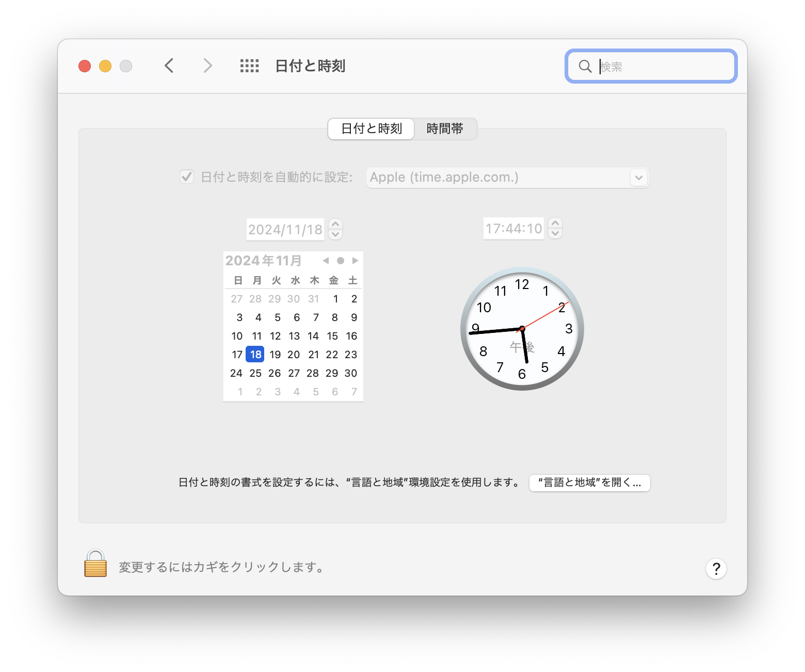Expand the Apple time server dropdown
The width and height of the screenshot is (805, 672).
(638, 178)
